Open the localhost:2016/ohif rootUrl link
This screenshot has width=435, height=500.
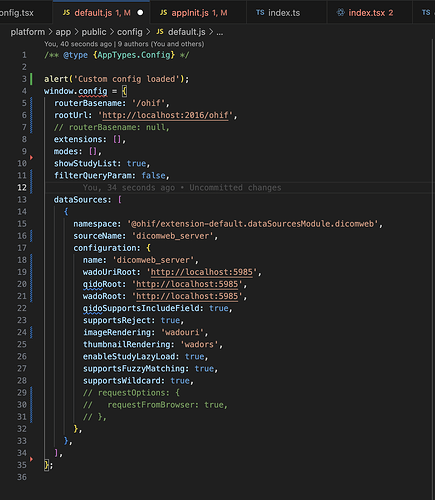165,115
